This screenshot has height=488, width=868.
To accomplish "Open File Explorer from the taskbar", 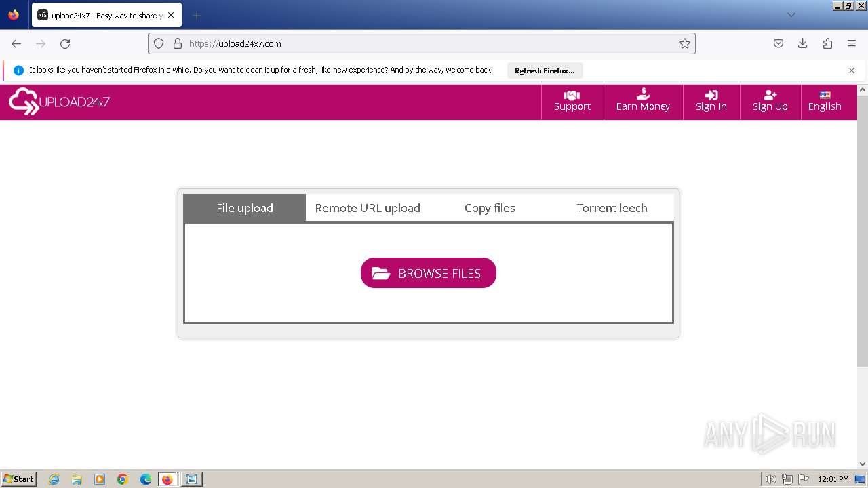I will tap(77, 479).
